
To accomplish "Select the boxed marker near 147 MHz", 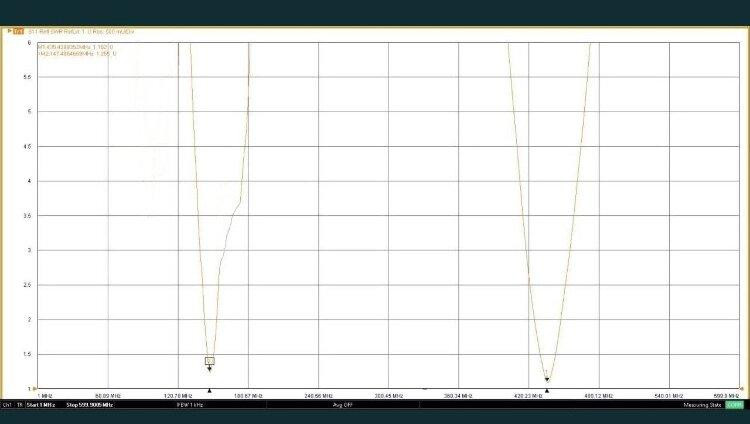I will pyautogui.click(x=209, y=361).
